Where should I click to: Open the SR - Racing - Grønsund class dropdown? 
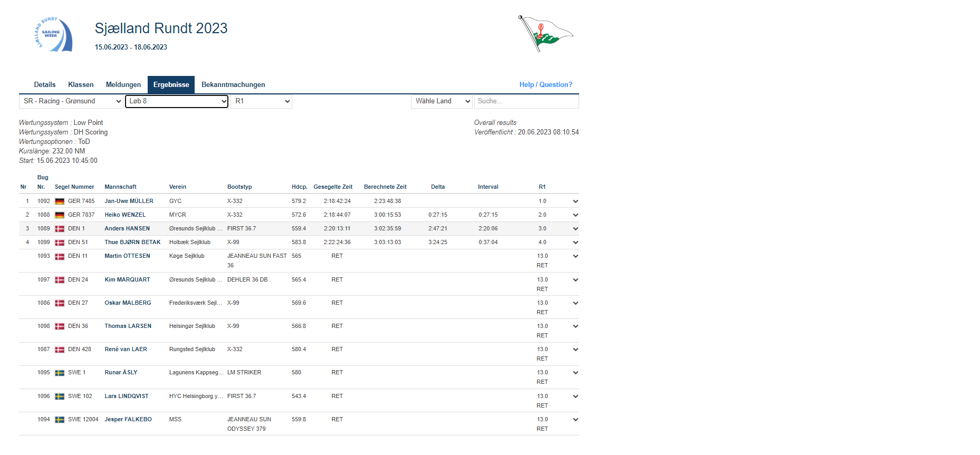(71, 101)
